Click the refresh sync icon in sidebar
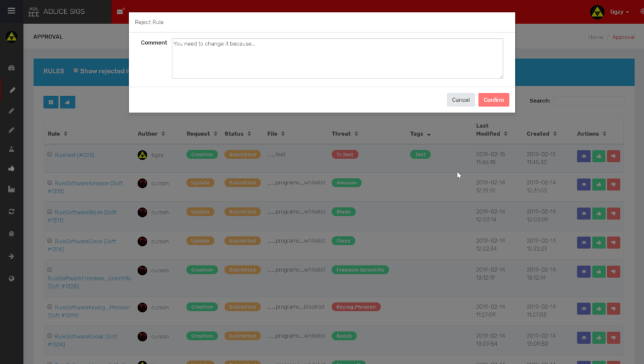 [x=11, y=211]
